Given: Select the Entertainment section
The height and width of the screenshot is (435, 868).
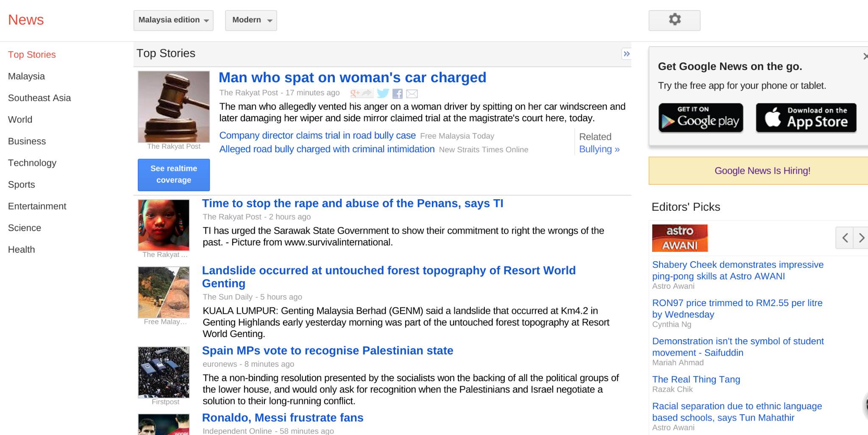Looking at the screenshot, I should click(x=37, y=206).
